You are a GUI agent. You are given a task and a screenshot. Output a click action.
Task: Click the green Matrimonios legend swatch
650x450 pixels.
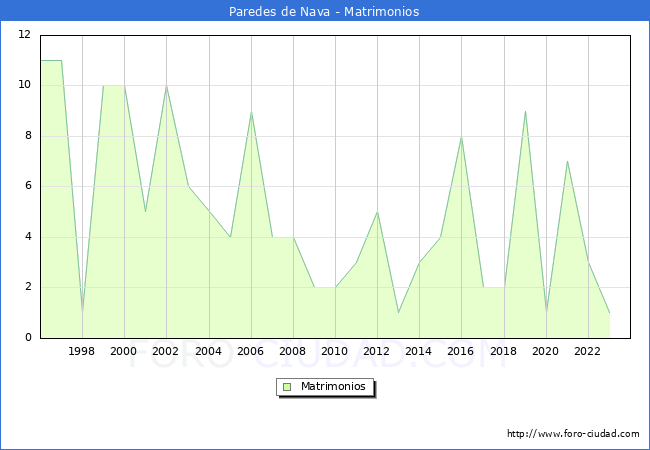pyautogui.click(x=287, y=387)
